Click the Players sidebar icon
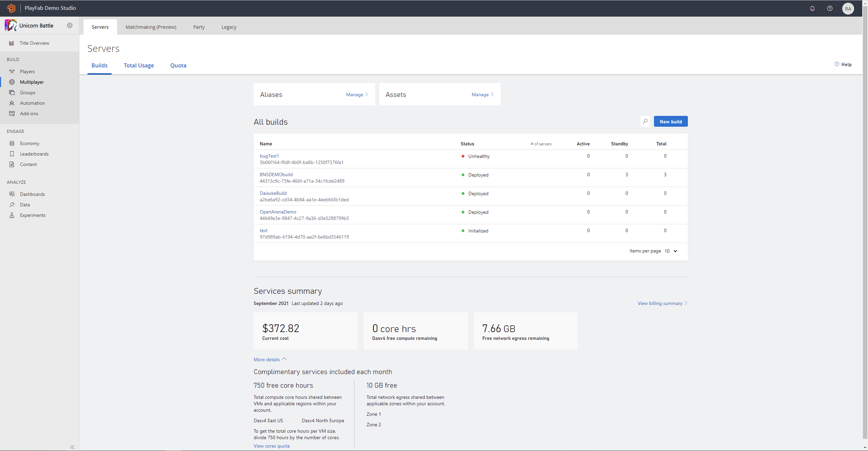The height and width of the screenshot is (451, 868). pos(12,71)
